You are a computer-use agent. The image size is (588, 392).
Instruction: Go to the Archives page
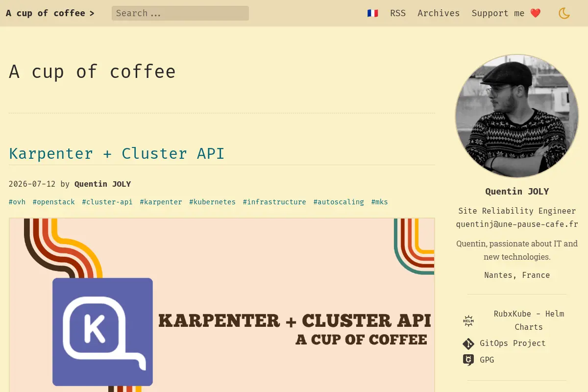(439, 13)
